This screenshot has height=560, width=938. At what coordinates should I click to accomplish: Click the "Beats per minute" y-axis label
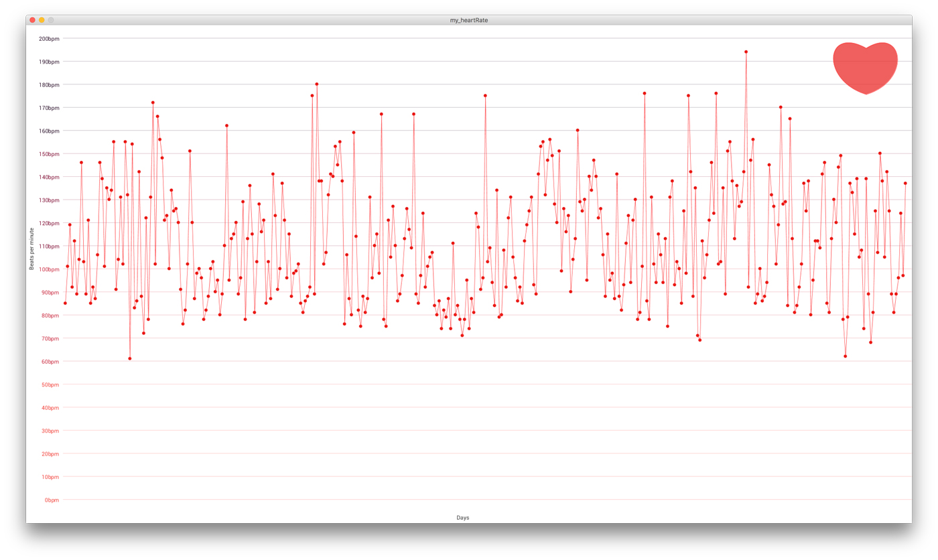pyautogui.click(x=31, y=249)
